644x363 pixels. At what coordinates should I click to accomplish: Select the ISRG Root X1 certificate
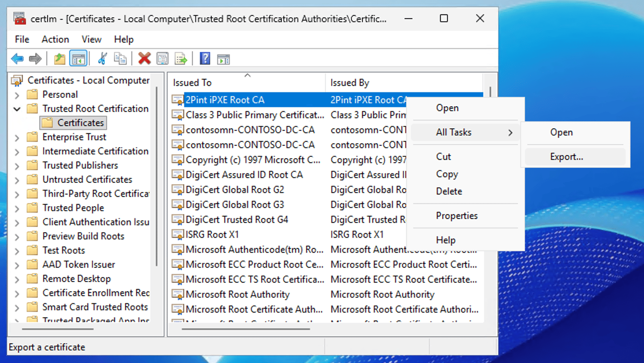click(212, 235)
